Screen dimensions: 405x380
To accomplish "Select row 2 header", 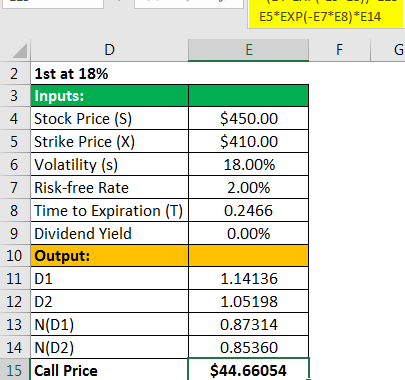I will pos(15,74).
